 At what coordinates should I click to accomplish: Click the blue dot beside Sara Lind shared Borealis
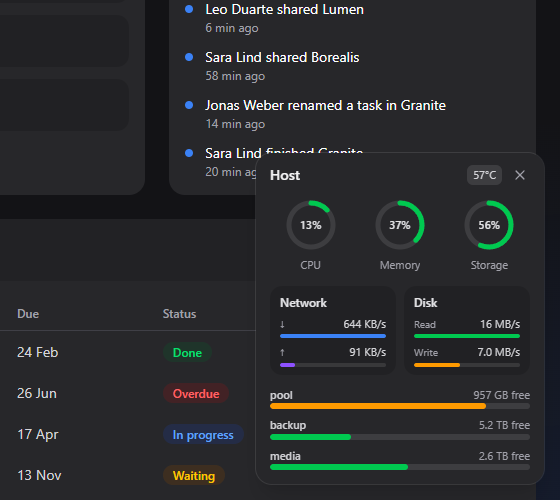189,57
